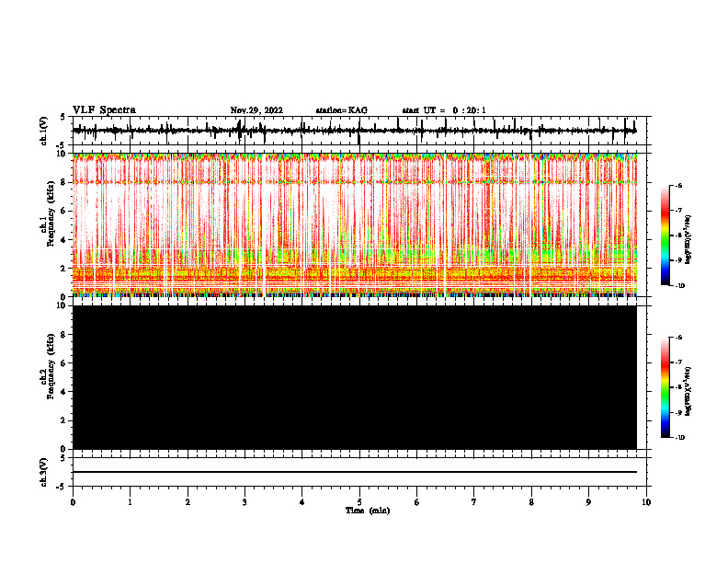Click the "8" kHz tick of ch.1 spectrogram

[64, 182]
